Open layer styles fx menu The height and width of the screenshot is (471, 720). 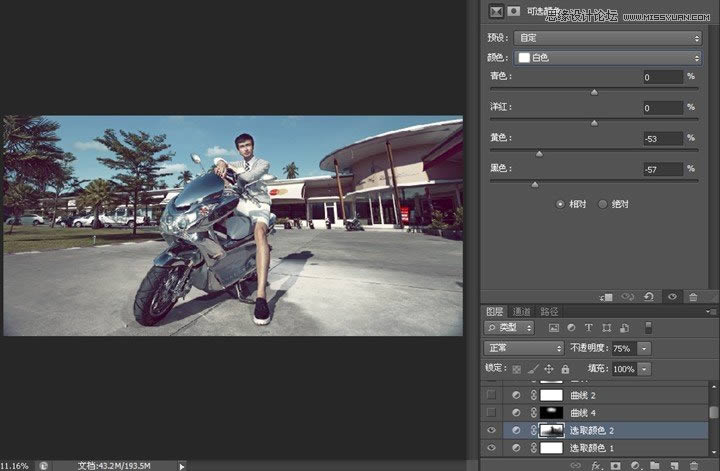pyautogui.click(x=596, y=465)
